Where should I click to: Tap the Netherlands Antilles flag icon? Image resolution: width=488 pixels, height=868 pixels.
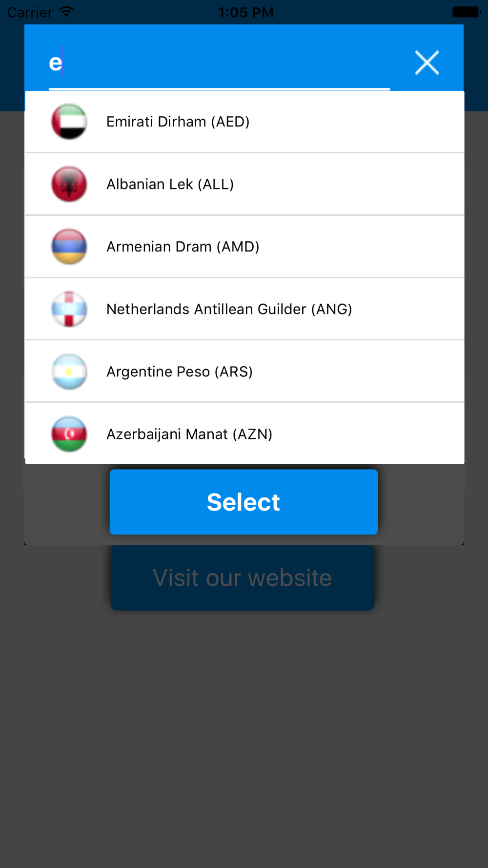pos(69,309)
